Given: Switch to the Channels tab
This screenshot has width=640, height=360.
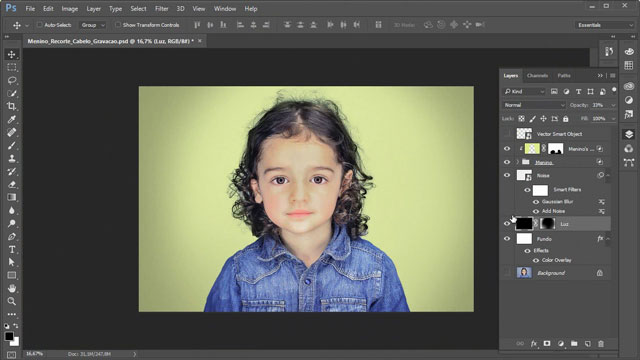Looking at the screenshot, I should coord(537,76).
